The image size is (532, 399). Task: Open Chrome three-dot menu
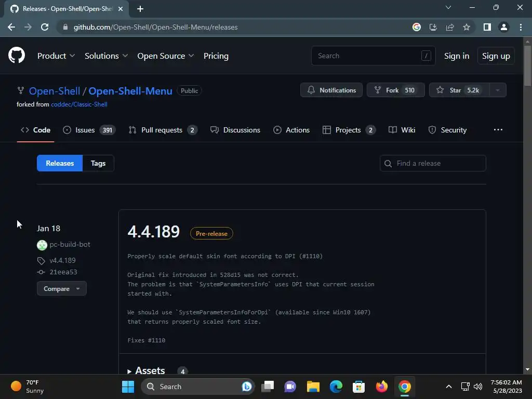521,27
